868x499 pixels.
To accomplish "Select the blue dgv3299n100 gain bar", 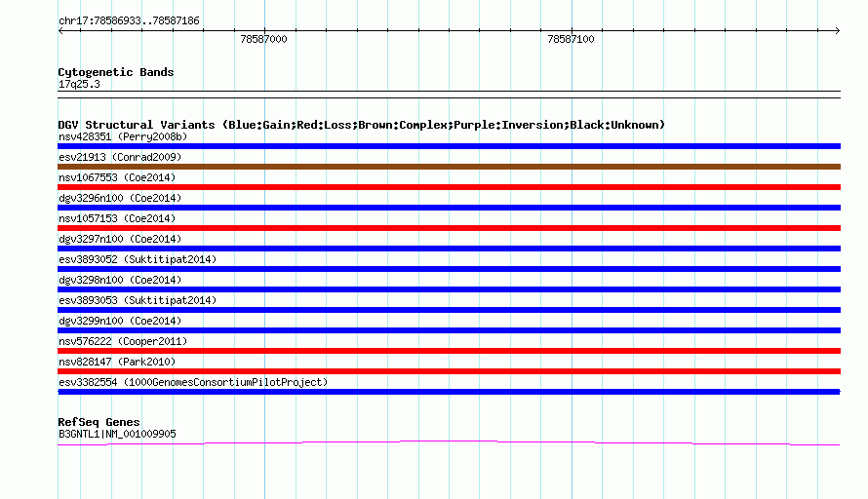I will [449, 330].
